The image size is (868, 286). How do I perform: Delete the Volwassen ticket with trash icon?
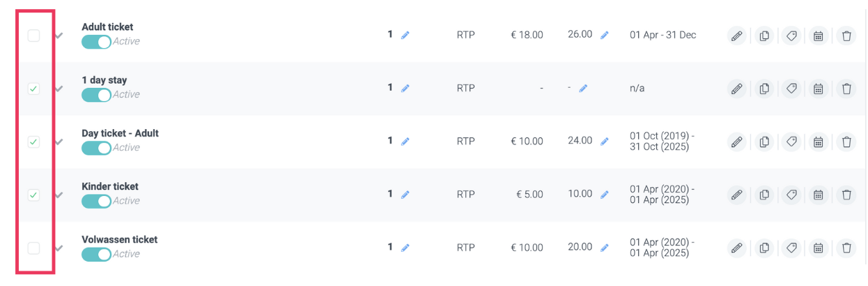tap(846, 248)
